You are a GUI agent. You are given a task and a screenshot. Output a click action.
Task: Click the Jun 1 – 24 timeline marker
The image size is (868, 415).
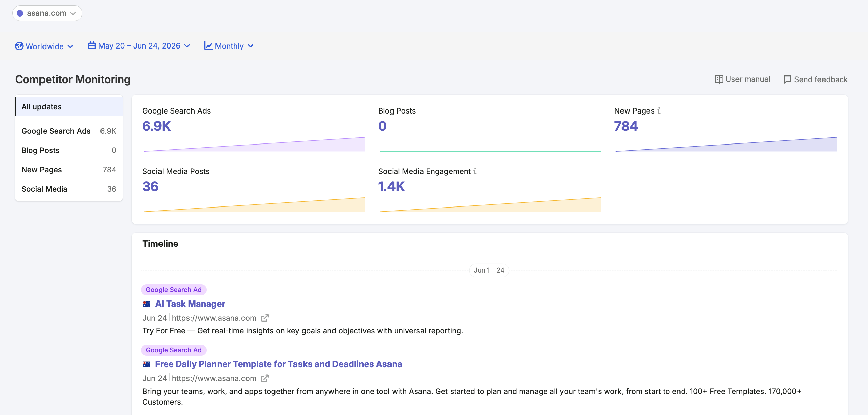click(489, 270)
